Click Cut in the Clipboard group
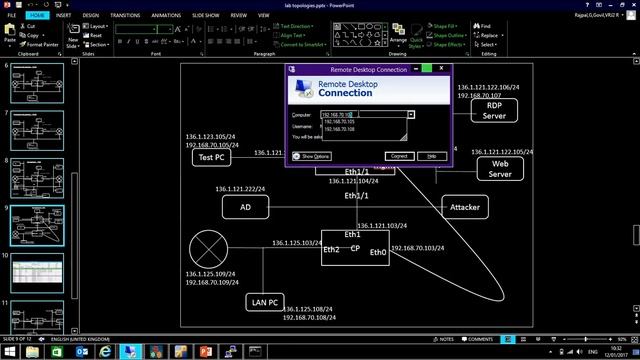 (27, 26)
